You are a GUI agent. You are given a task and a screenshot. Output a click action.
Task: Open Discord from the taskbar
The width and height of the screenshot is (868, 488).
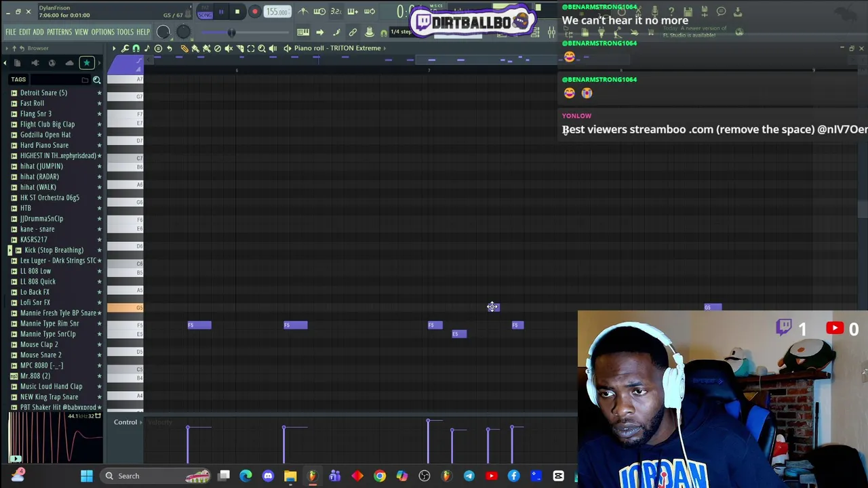click(x=268, y=476)
